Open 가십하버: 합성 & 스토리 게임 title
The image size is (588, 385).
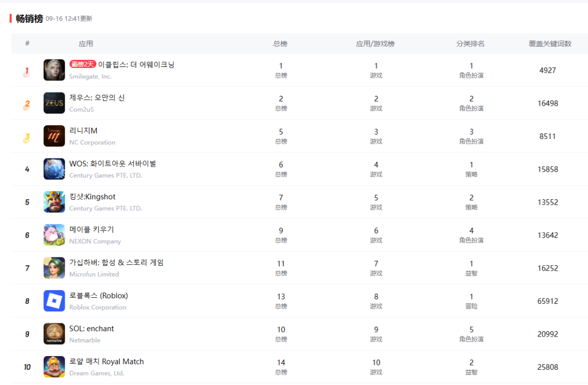(117, 262)
